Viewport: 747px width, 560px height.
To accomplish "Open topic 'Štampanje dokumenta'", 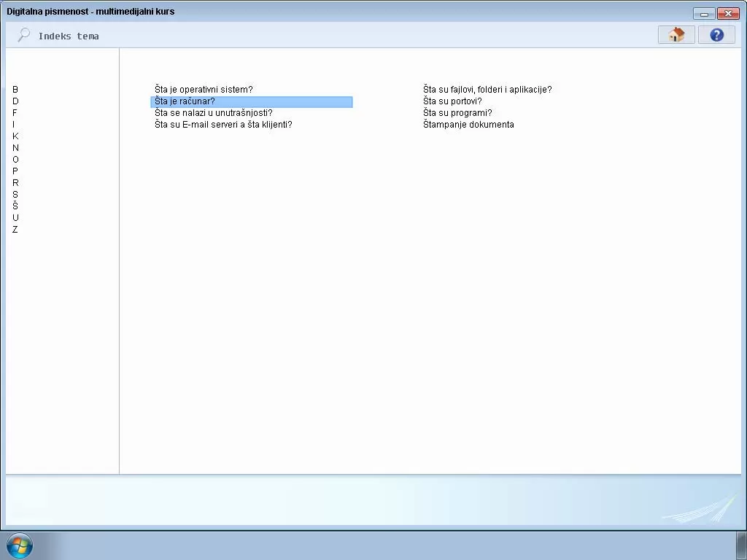I will (468, 124).
